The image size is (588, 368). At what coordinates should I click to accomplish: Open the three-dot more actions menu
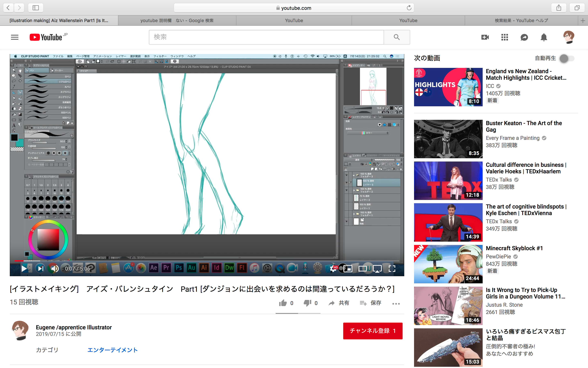click(x=396, y=304)
